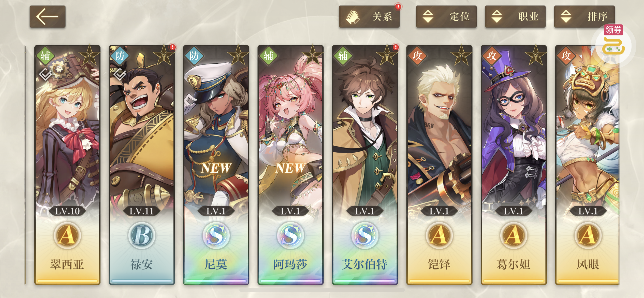Tap the 辅 role badge on 翠西亚
Screen dimensions: 644x298
tap(45, 56)
